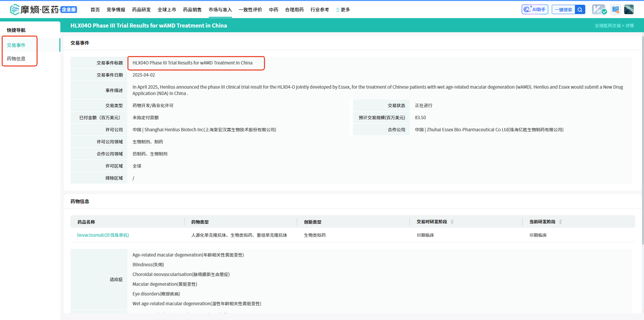
Task: Click the 药物类型 column header
Action: pos(200,222)
